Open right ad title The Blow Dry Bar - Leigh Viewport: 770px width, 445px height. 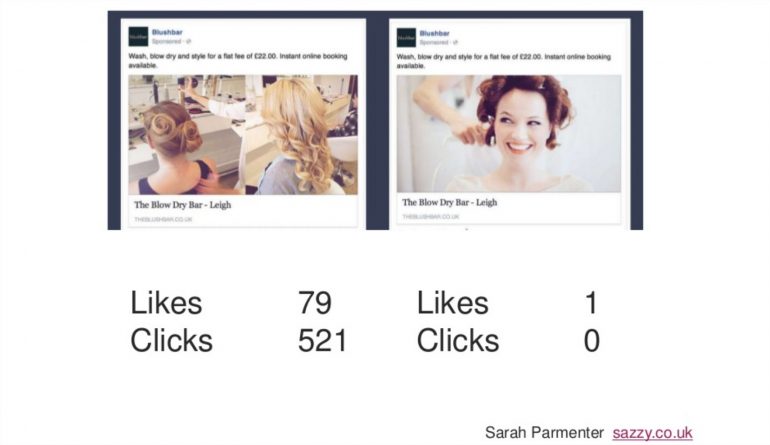[x=450, y=202]
